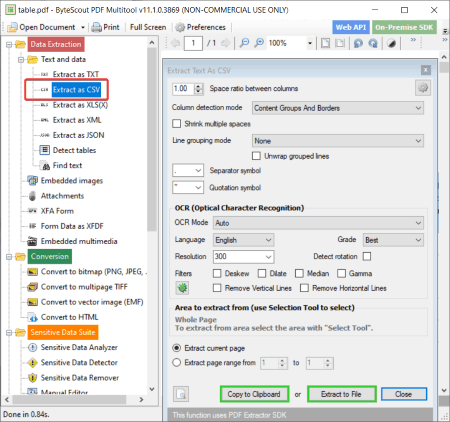This screenshot has height=422, width=450.
Task: Open the Web API link button
Action: point(351,27)
